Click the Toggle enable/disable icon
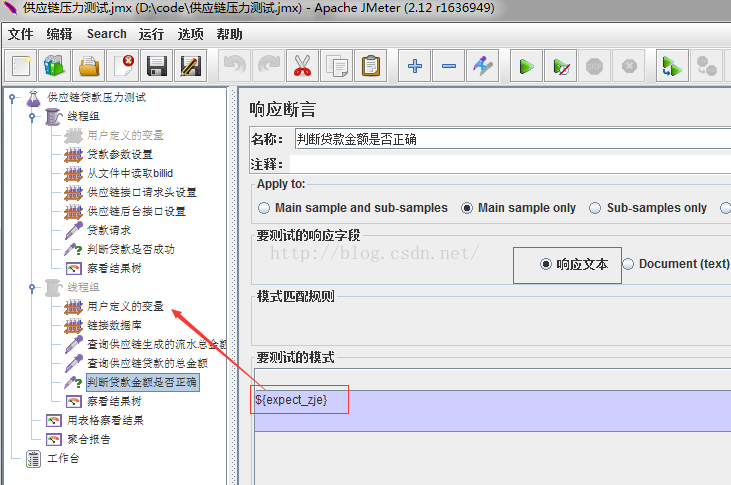Screen dimensions: 731x485 coord(483,66)
